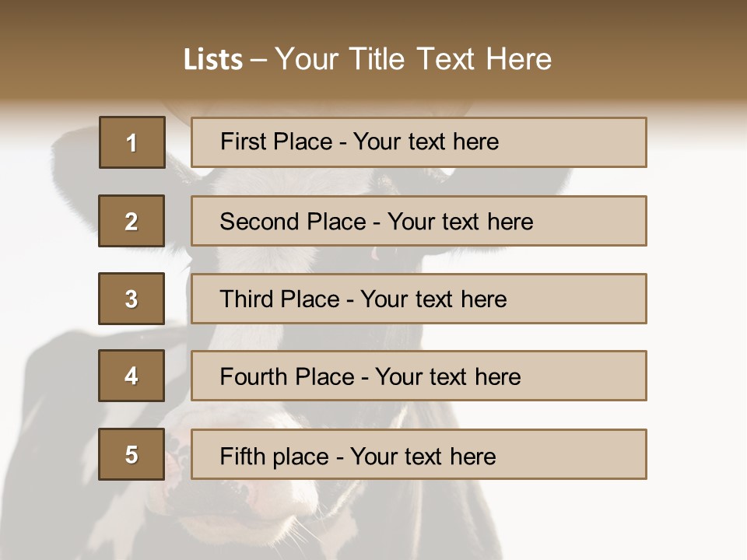
Task: Click the dash in the slide title
Action: click(258, 60)
